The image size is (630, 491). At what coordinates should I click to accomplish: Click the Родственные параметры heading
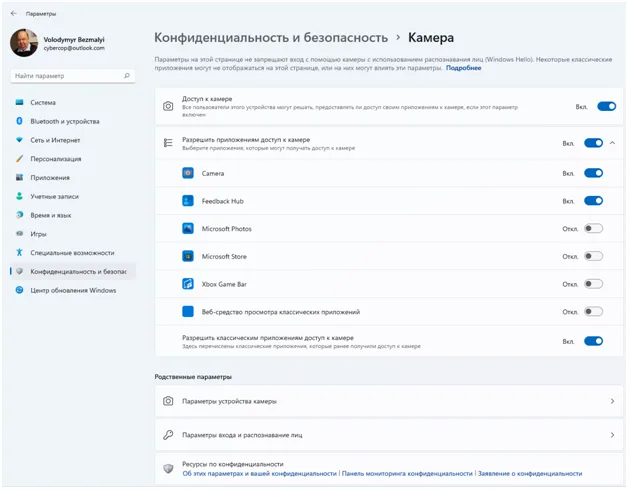tap(193, 377)
